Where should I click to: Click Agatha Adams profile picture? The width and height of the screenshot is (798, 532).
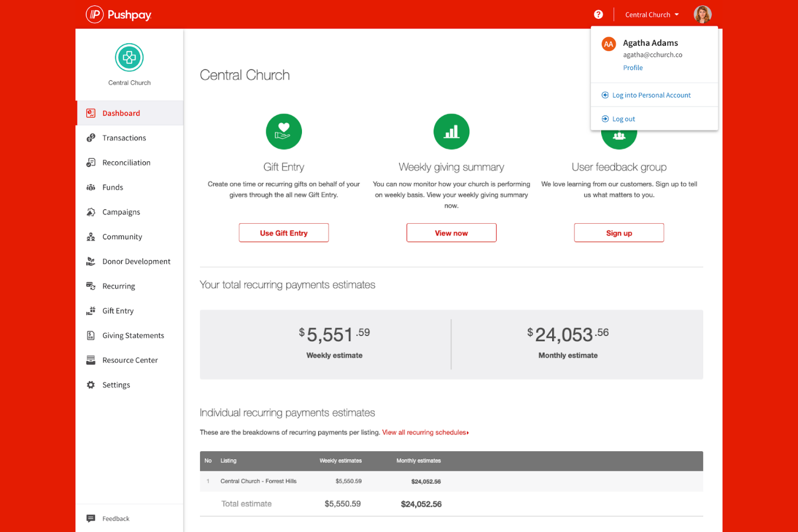pyautogui.click(x=702, y=14)
